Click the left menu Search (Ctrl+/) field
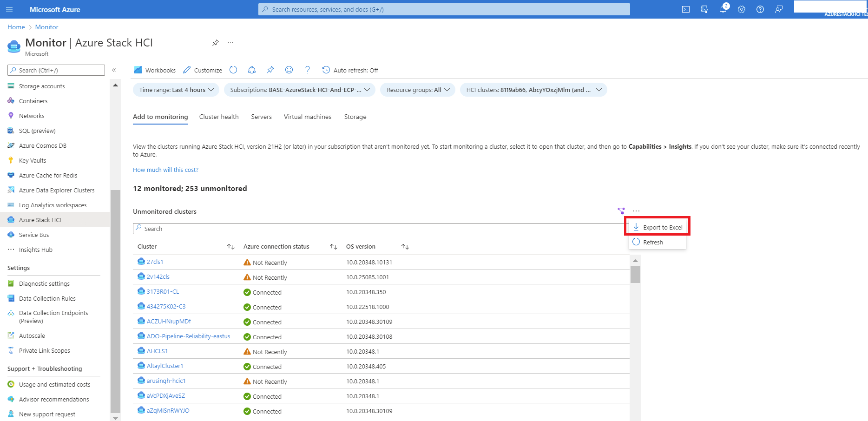This screenshot has height=421, width=868. pyautogui.click(x=56, y=70)
